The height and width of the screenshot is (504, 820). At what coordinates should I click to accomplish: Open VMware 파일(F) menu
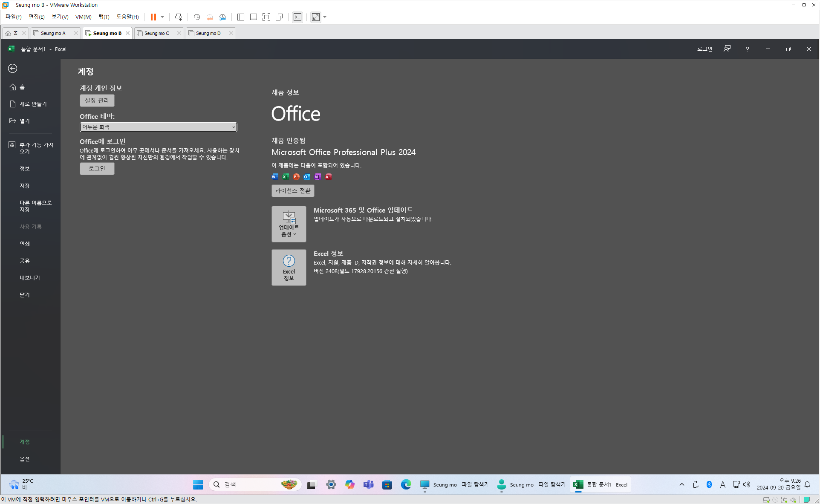click(13, 17)
